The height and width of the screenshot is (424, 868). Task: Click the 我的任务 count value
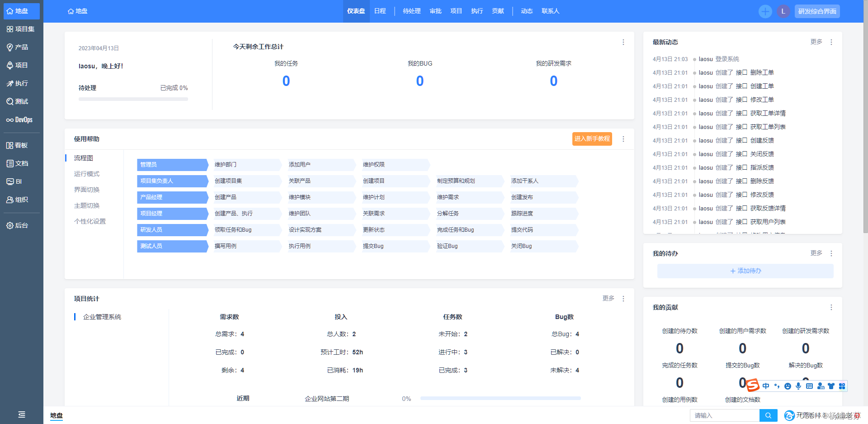pos(286,81)
